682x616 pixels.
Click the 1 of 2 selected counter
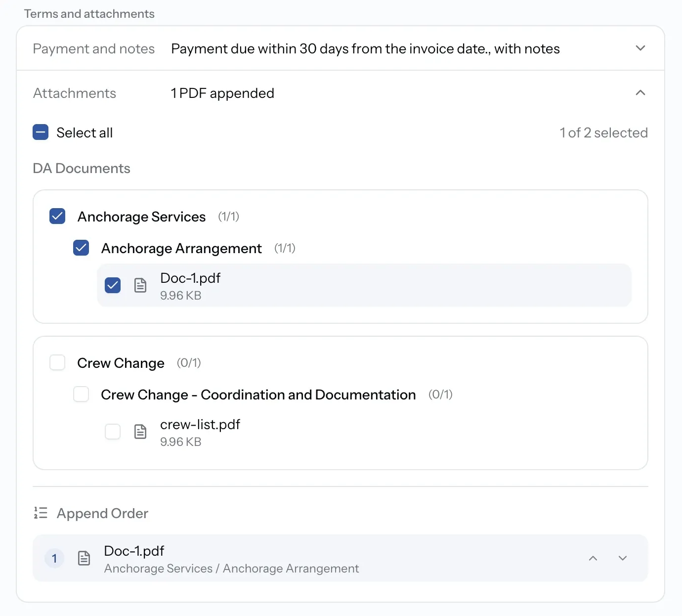point(603,132)
